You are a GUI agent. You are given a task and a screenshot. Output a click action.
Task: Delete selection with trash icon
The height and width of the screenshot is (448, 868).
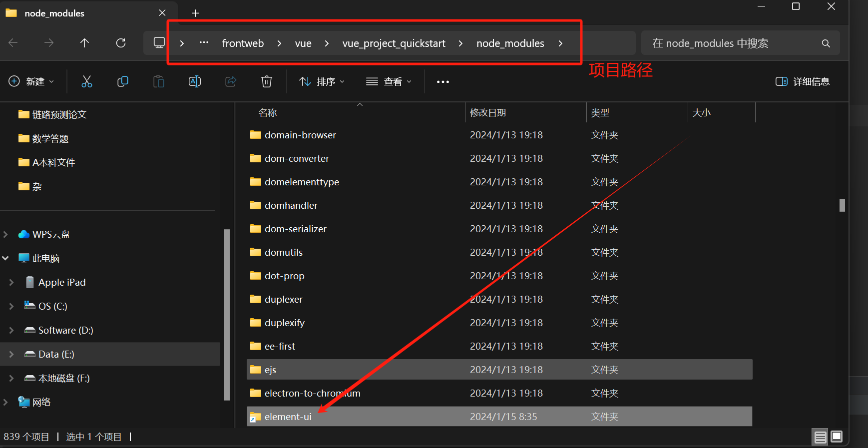[267, 81]
